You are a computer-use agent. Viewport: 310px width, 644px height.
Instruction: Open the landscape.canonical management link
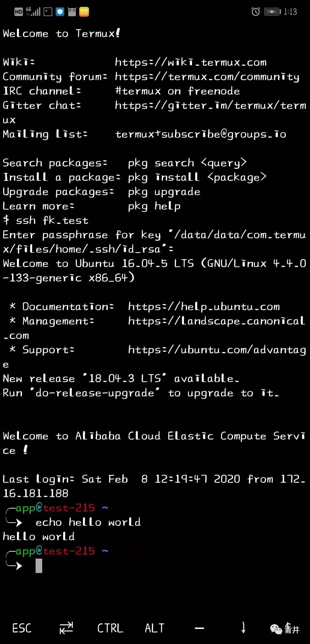(217, 321)
